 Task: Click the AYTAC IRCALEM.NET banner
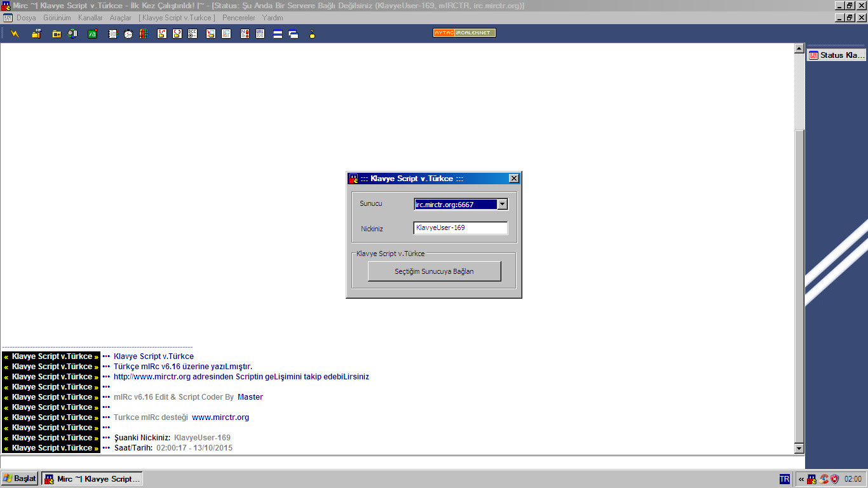point(465,32)
